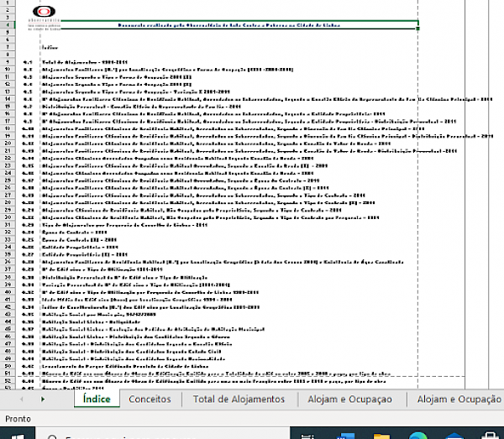
Task: Open the Total de Alojamentos sheet tab
Action: pos(239,400)
